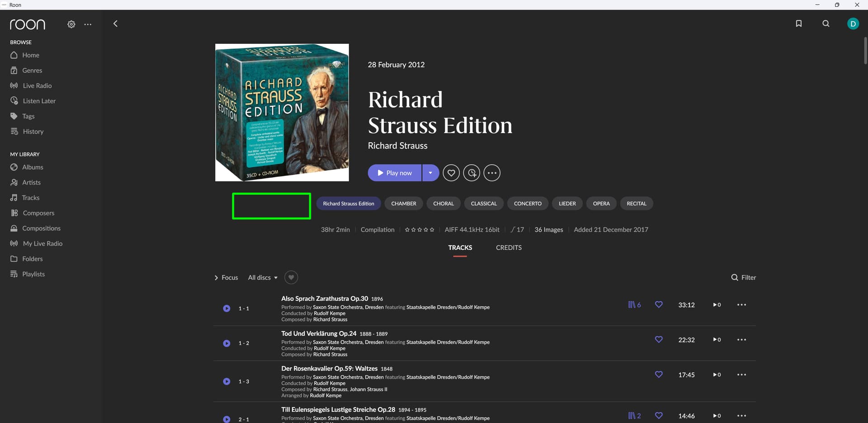Open Composers in the sidebar

pos(38,213)
